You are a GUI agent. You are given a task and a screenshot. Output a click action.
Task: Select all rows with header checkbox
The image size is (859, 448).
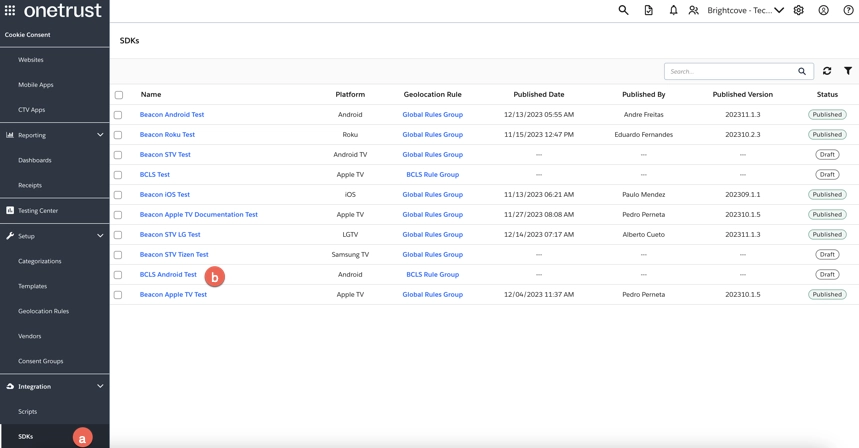(x=119, y=95)
